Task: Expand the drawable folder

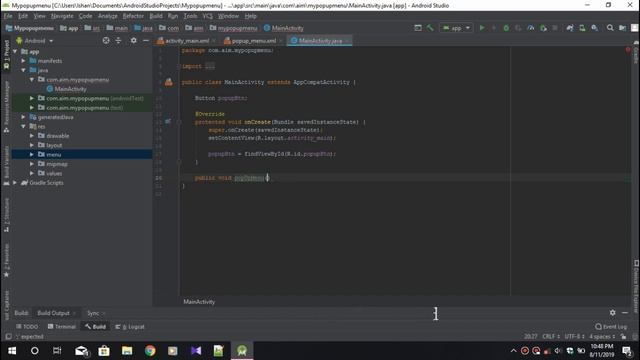Action: click(31, 136)
